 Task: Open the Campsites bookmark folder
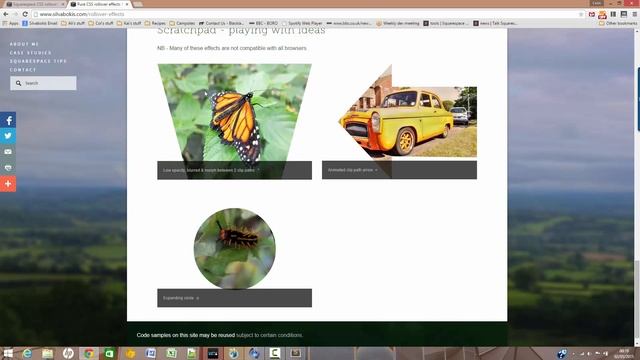coord(182,23)
